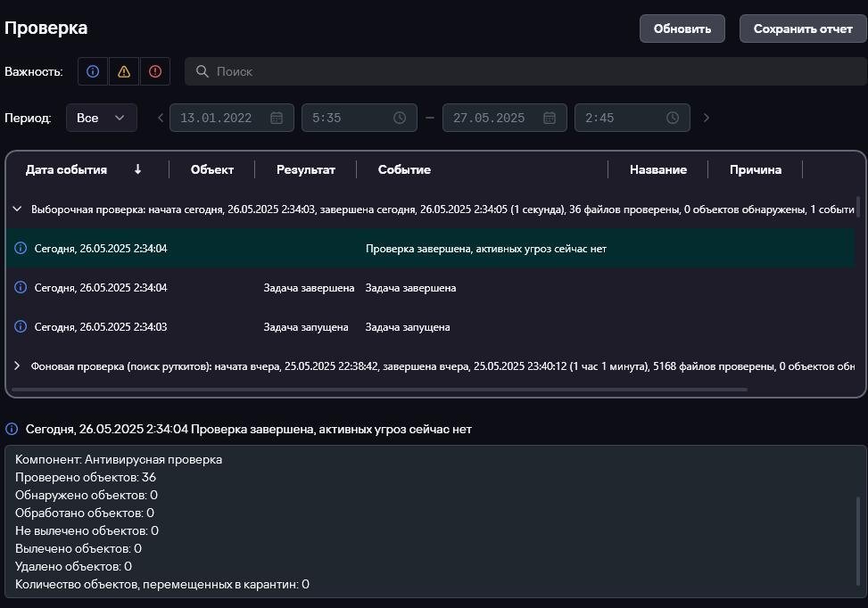Select Компонент: Антивирусная проверка line

119,460
